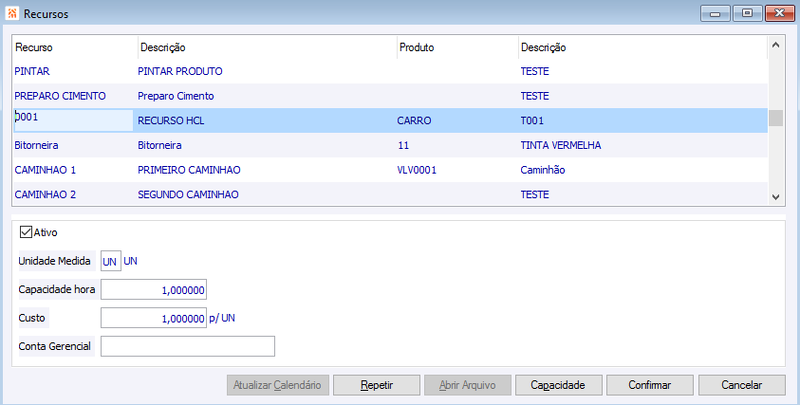Select the CAMINHAO 2 row
The image size is (800, 405).
pos(390,194)
